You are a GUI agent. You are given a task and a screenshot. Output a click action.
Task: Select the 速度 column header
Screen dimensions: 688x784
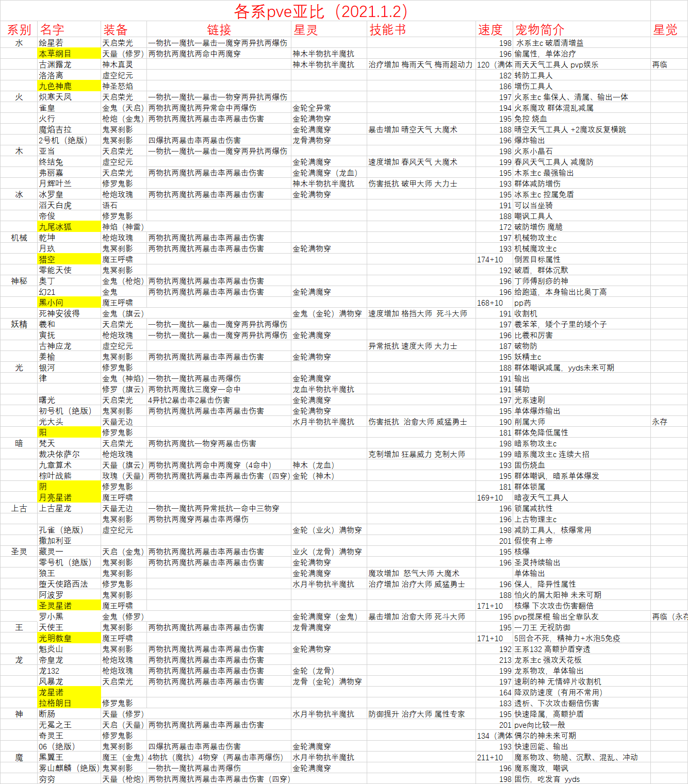(494, 29)
